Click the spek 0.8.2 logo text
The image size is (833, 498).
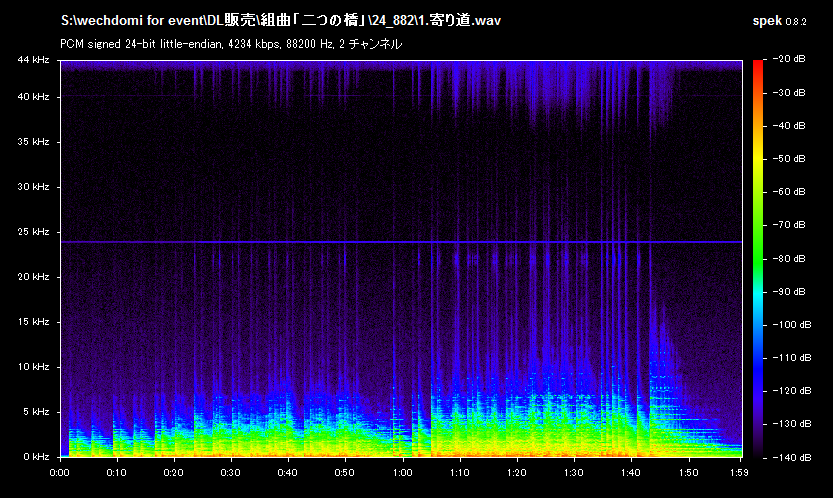tap(779, 21)
